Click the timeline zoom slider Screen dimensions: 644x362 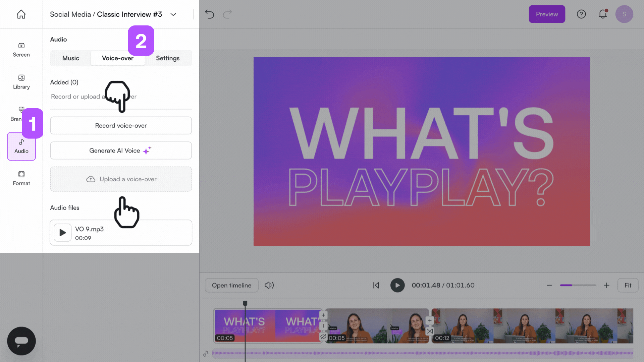(578, 285)
